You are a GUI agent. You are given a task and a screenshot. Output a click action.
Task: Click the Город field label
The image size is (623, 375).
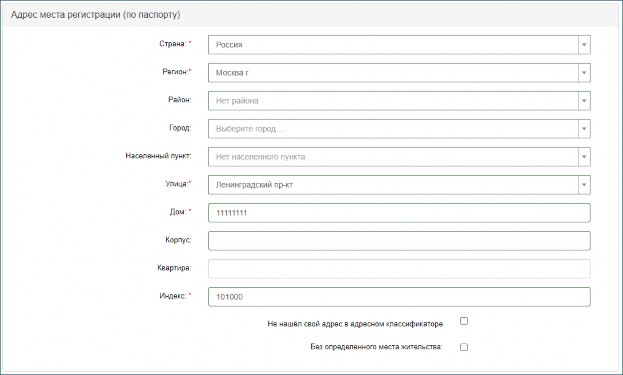tap(180, 128)
